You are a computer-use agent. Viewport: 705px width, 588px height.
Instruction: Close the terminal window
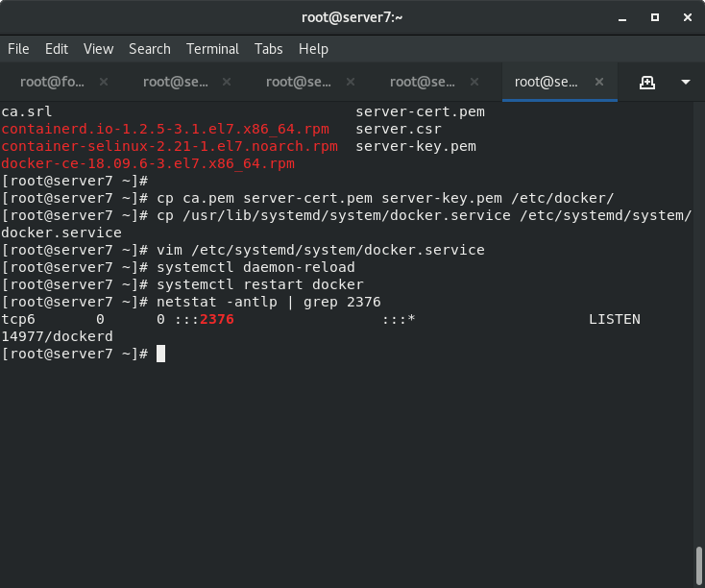point(688,17)
